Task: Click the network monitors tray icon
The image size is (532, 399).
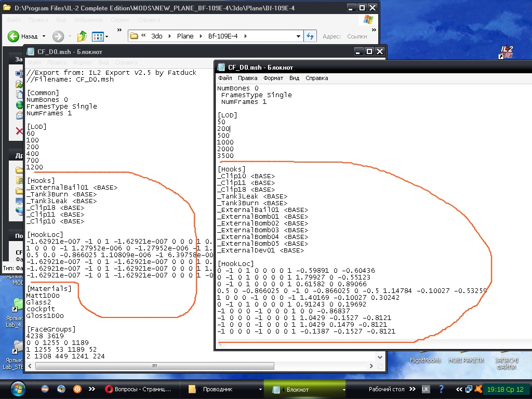Action: point(469,389)
